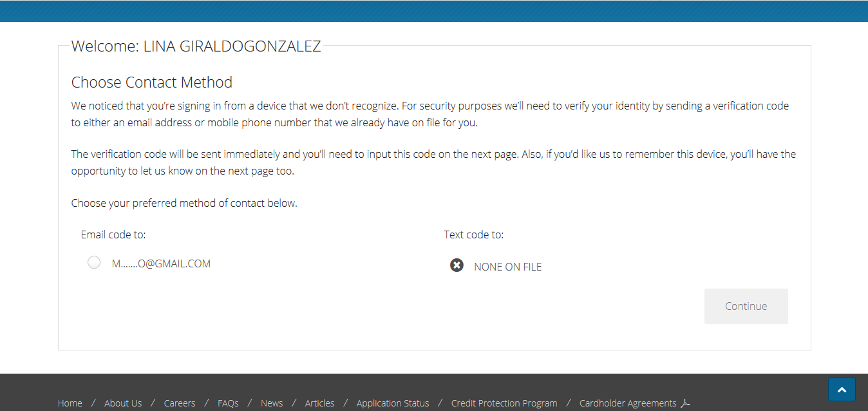Go to the Careers page link
868x411 pixels.
(180, 403)
